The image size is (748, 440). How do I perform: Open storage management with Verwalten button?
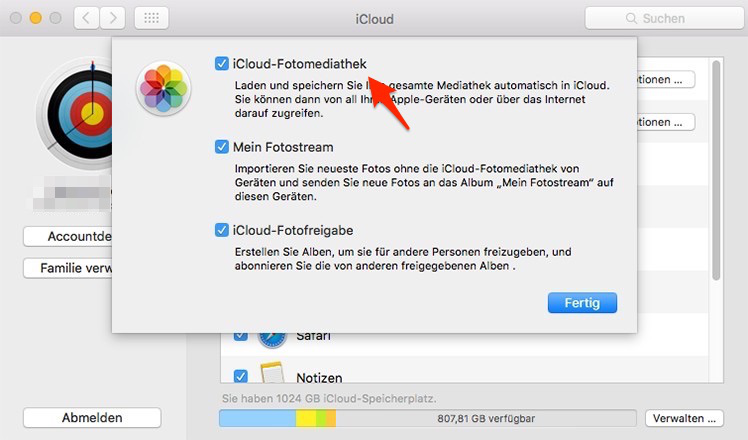[x=684, y=419]
